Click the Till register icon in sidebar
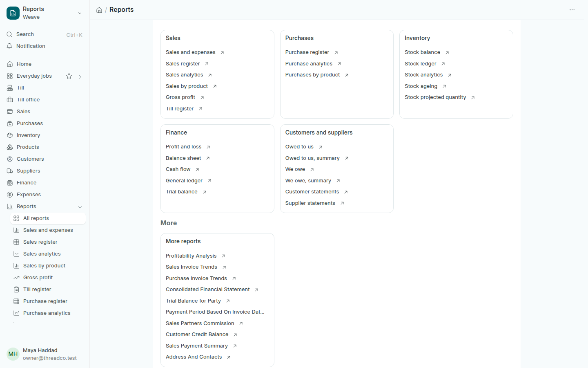The width and height of the screenshot is (588, 368). 16,289
